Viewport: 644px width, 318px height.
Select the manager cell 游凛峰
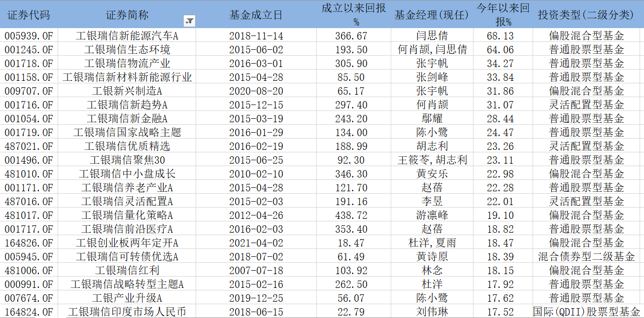click(432, 215)
